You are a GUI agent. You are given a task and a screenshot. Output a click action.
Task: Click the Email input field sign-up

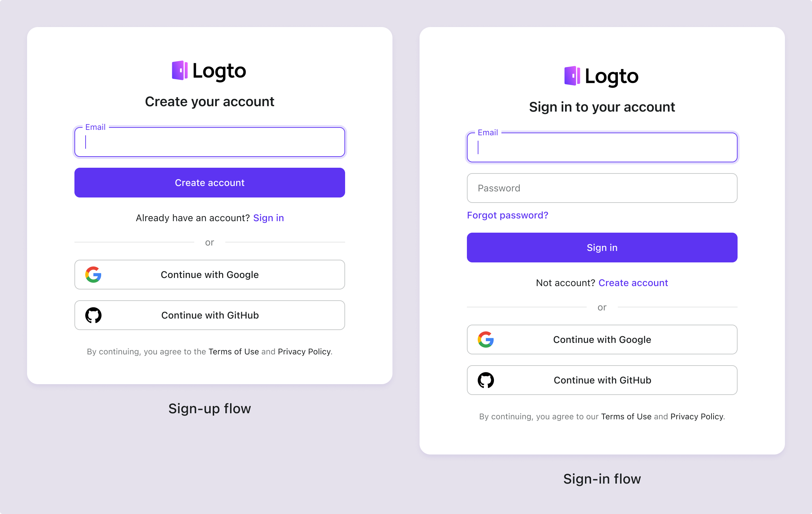(209, 141)
